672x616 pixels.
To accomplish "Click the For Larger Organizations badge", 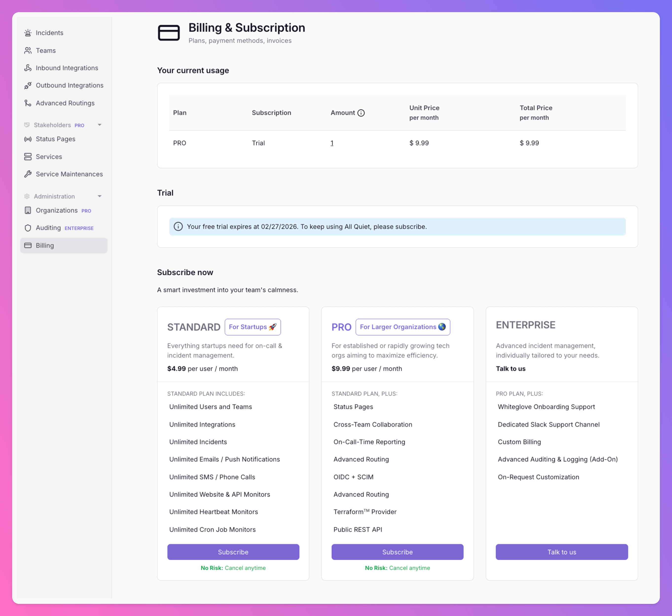I will [403, 327].
